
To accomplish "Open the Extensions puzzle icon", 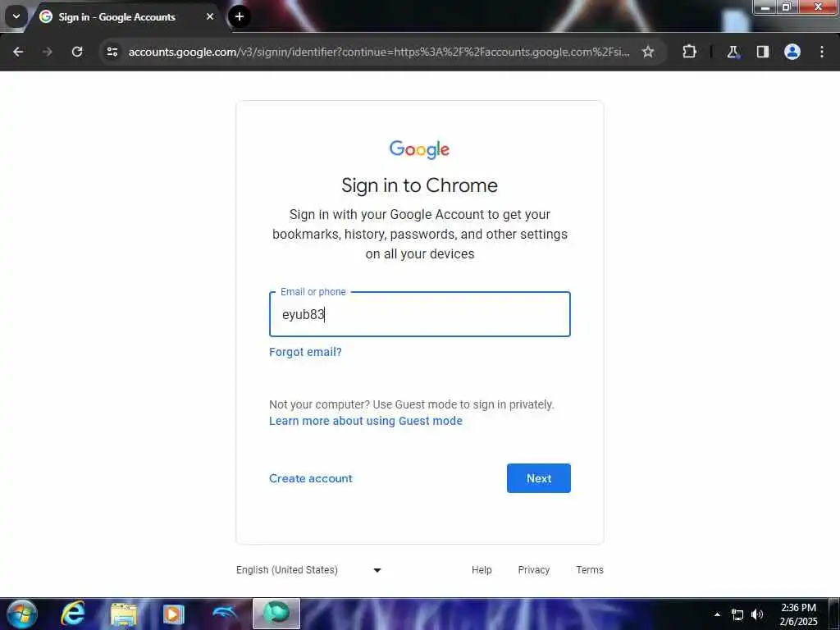I will coord(689,52).
